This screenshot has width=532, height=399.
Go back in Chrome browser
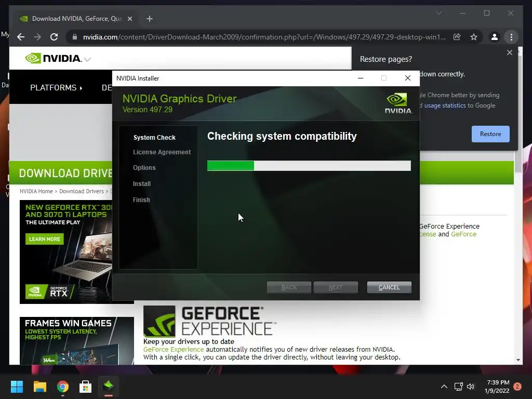pyautogui.click(x=21, y=37)
